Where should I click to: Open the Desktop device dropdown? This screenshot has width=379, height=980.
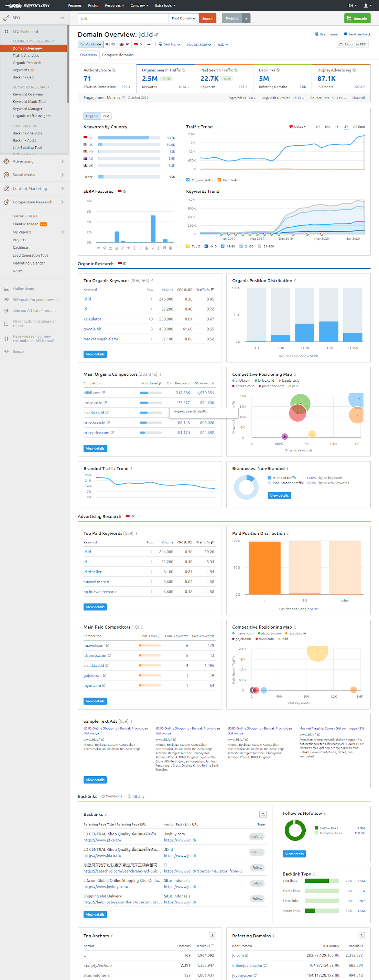pyautogui.click(x=170, y=45)
